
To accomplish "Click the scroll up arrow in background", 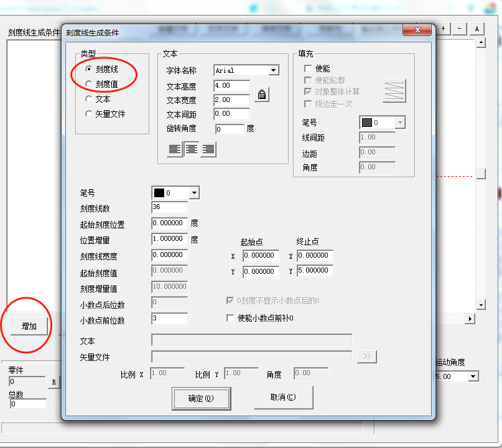I will pyautogui.click(x=481, y=42).
